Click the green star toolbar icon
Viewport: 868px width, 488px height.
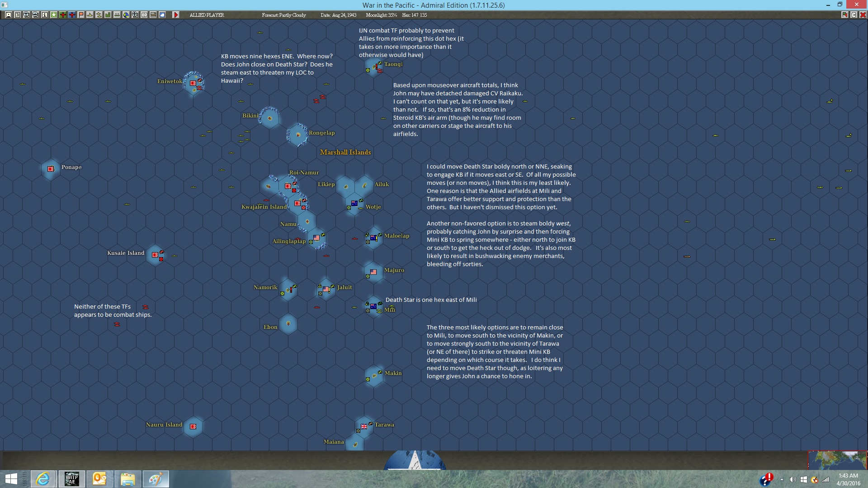54,15
